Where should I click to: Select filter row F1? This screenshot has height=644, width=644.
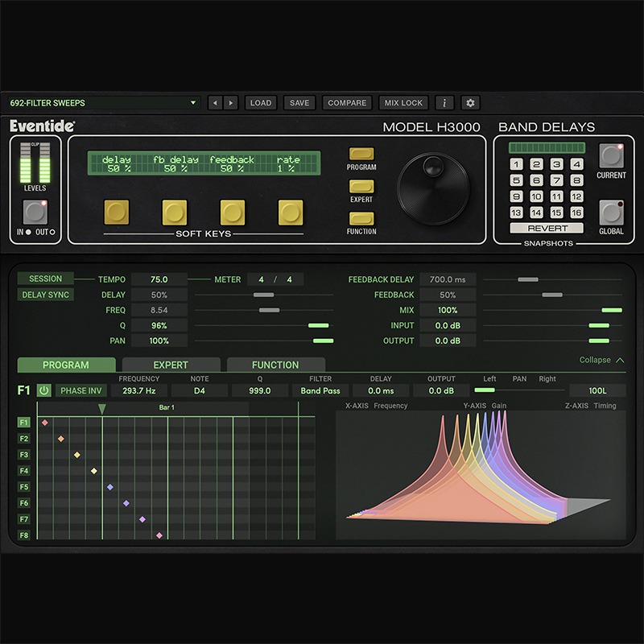pyautogui.click(x=24, y=422)
